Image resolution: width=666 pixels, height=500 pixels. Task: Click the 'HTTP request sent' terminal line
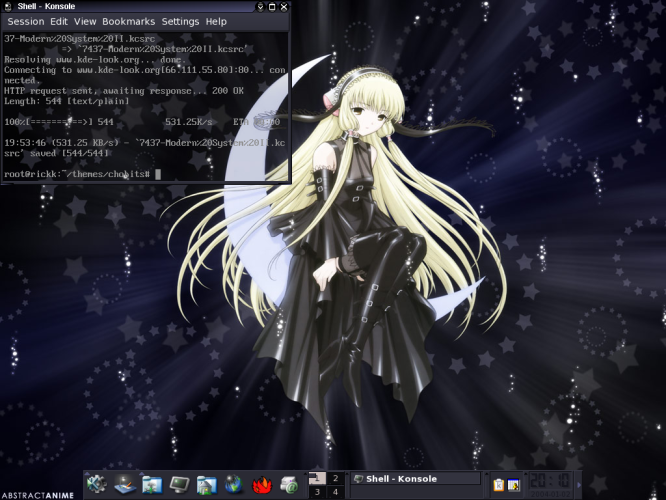click(124, 90)
